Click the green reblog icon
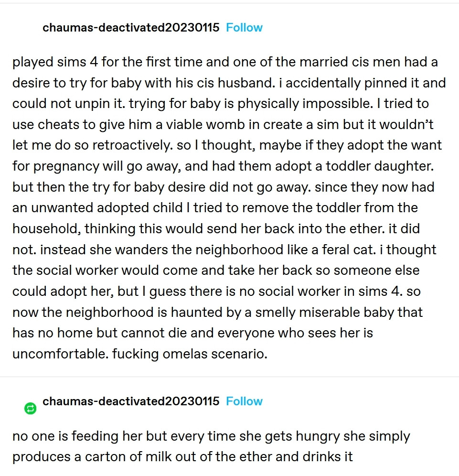 (30, 408)
